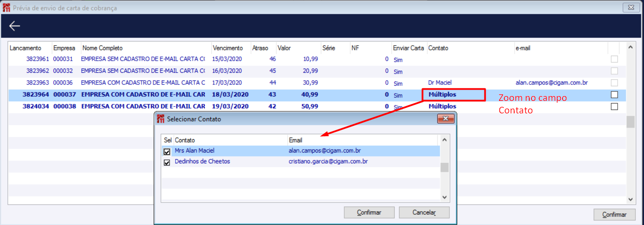Click the Enviar Carta column header

pyautogui.click(x=409, y=48)
